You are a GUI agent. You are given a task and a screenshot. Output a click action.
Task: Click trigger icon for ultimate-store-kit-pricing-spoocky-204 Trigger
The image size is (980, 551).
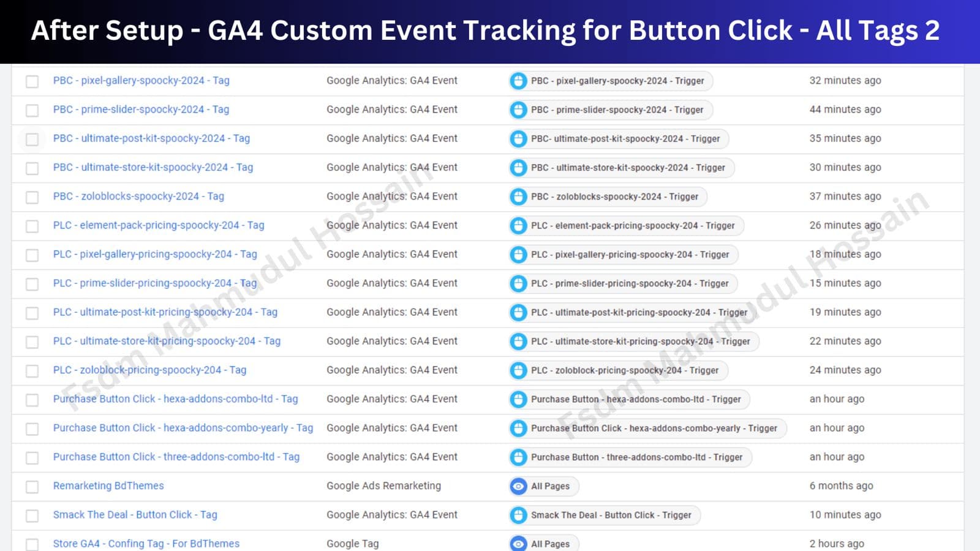tap(519, 341)
